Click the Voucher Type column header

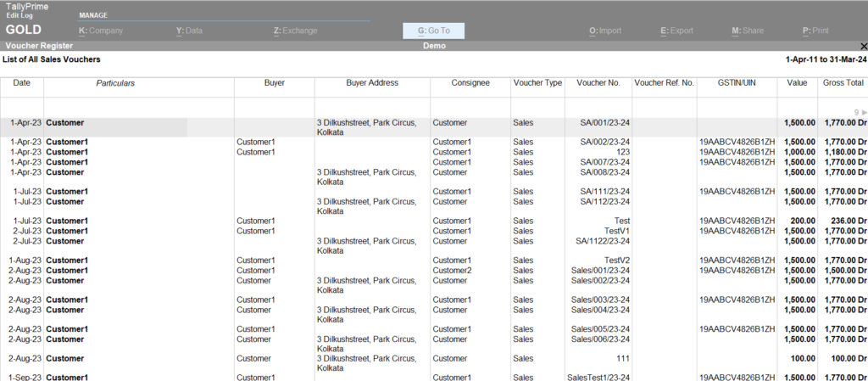537,83
